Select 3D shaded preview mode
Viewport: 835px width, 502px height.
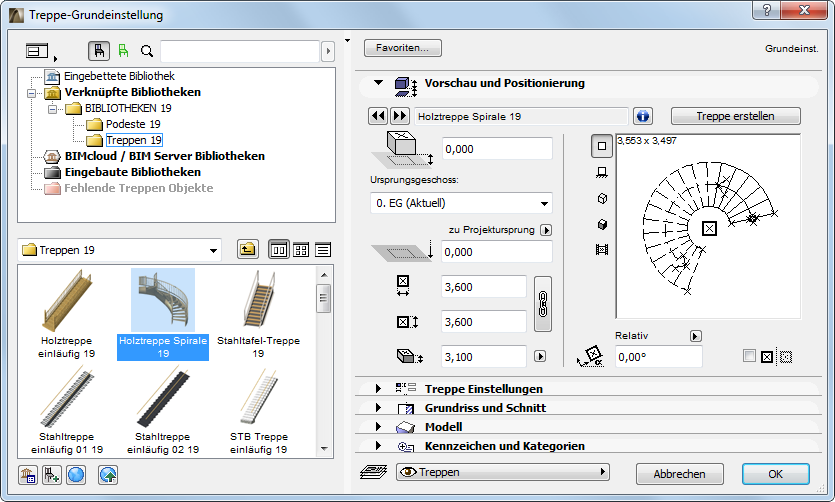coord(602,225)
